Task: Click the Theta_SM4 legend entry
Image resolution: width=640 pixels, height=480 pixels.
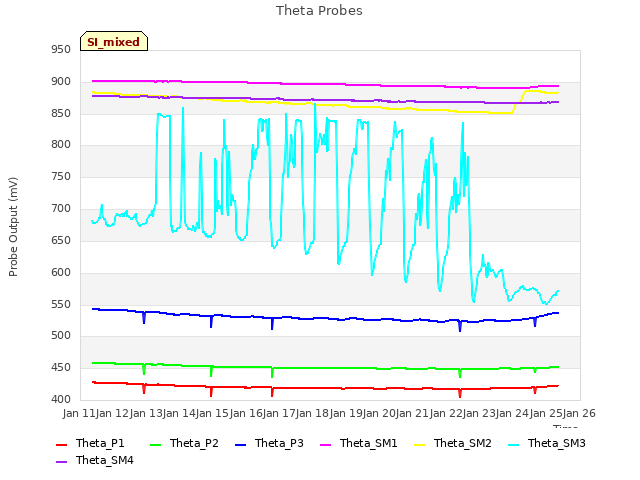Action: tap(95, 460)
